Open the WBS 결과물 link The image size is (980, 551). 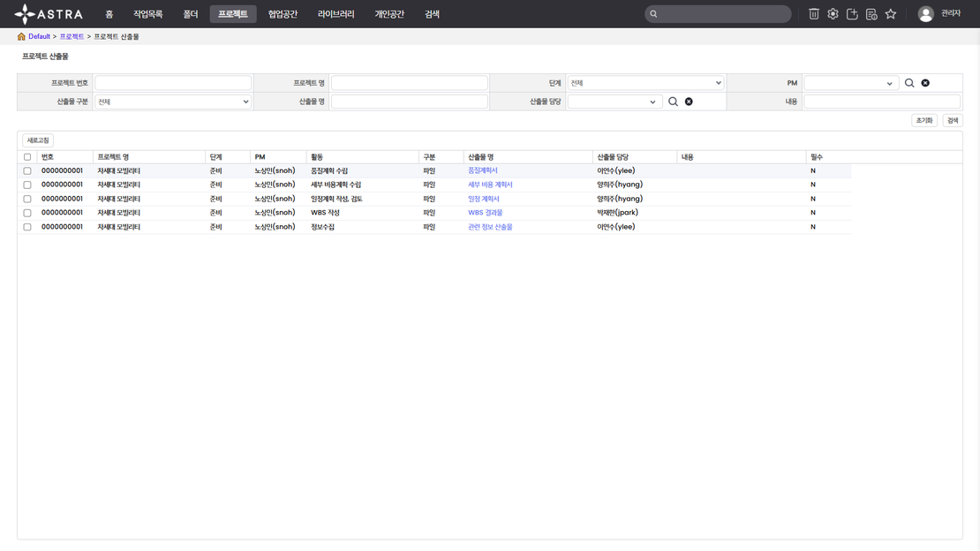485,213
